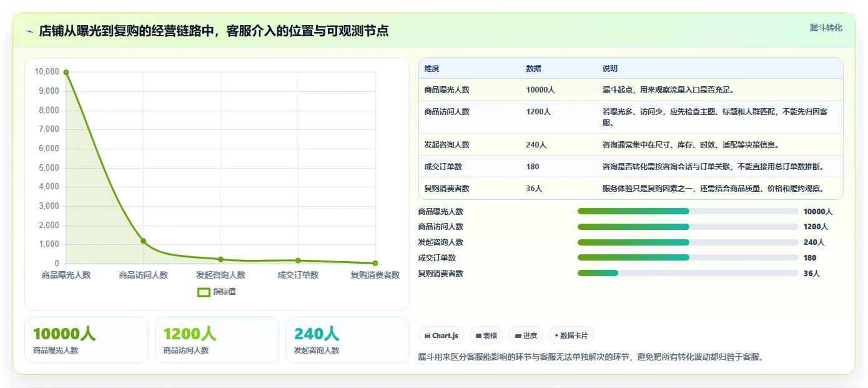This screenshot has width=868, height=388.
Task: Click the 成交订单数 x-axis label on chart
Action: (298, 275)
